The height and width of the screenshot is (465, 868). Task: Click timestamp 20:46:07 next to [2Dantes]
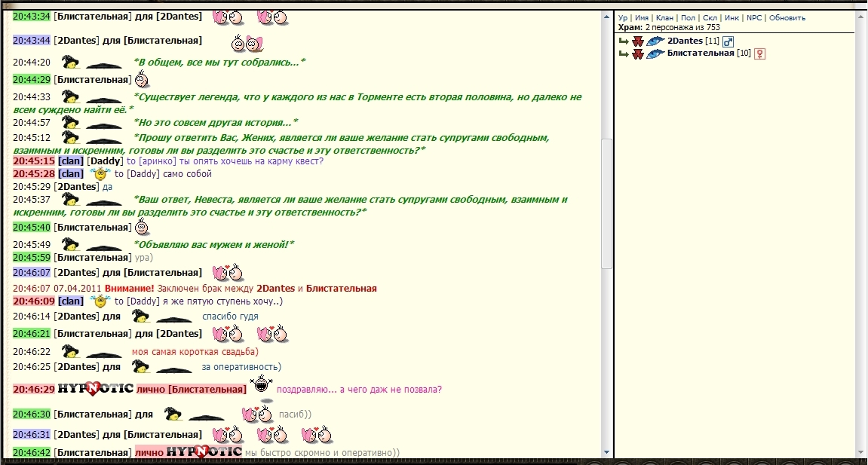tap(32, 273)
